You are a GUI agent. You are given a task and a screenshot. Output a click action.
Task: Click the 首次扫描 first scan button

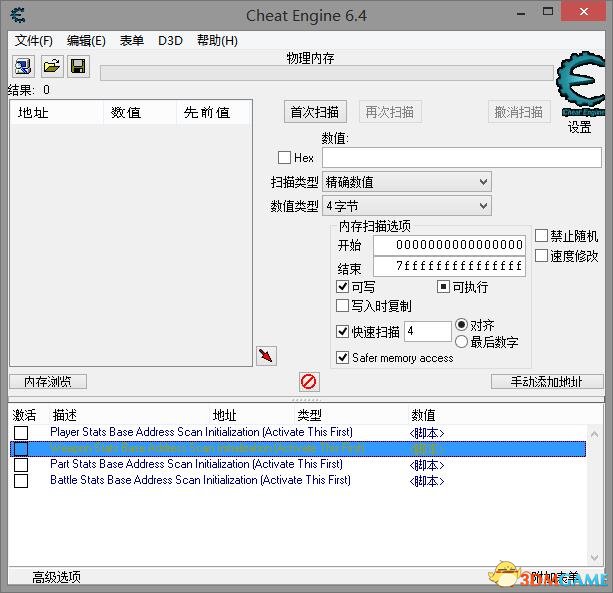click(x=315, y=112)
